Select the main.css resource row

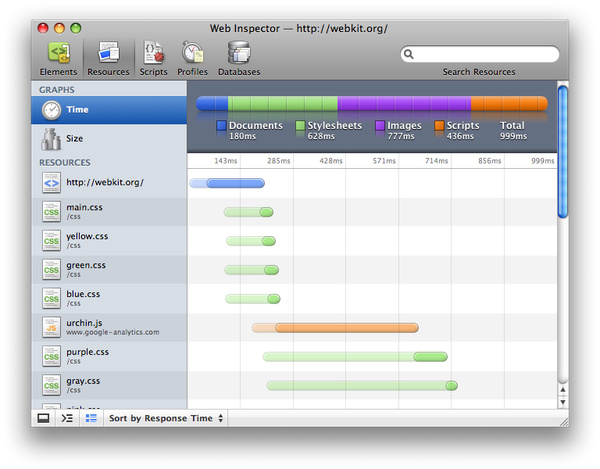click(x=109, y=212)
